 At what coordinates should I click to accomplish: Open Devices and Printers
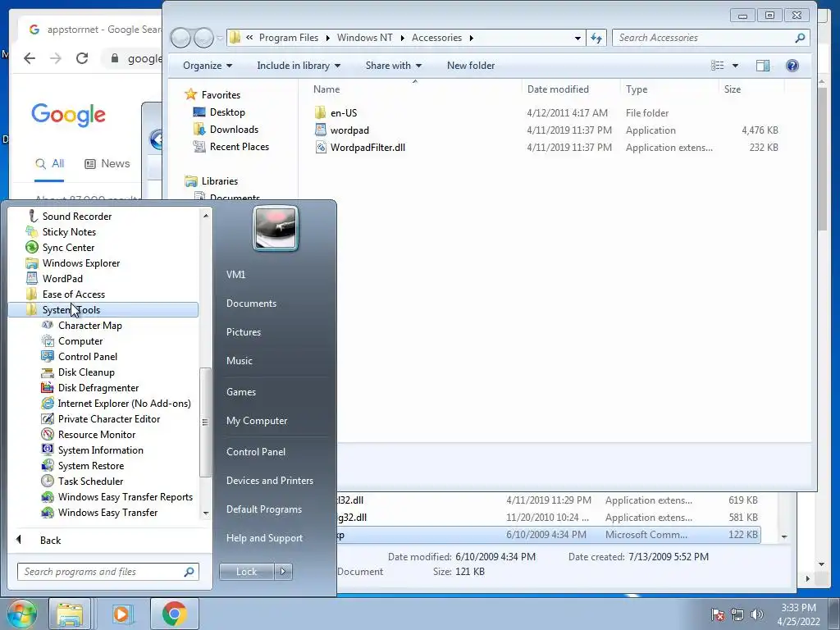click(x=269, y=481)
